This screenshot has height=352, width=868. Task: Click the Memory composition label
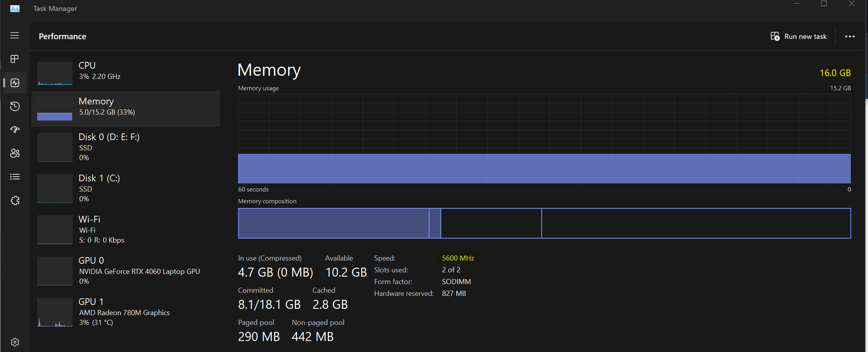(x=267, y=201)
